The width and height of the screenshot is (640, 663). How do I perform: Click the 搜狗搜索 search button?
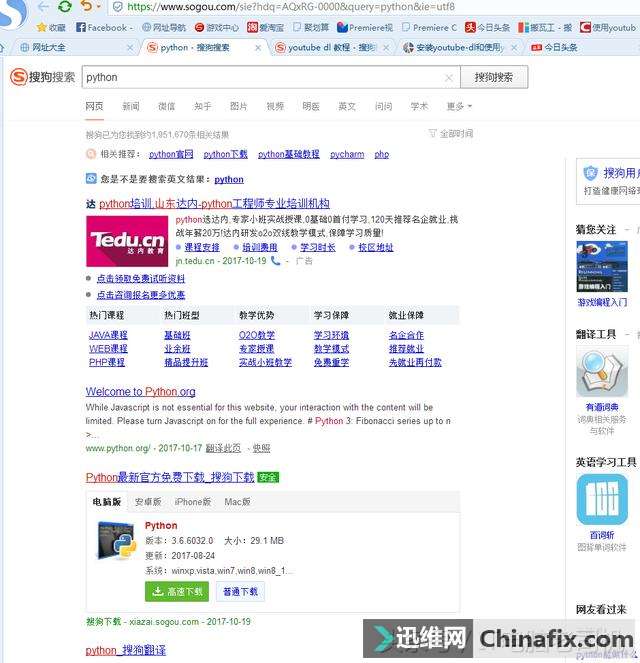494,77
